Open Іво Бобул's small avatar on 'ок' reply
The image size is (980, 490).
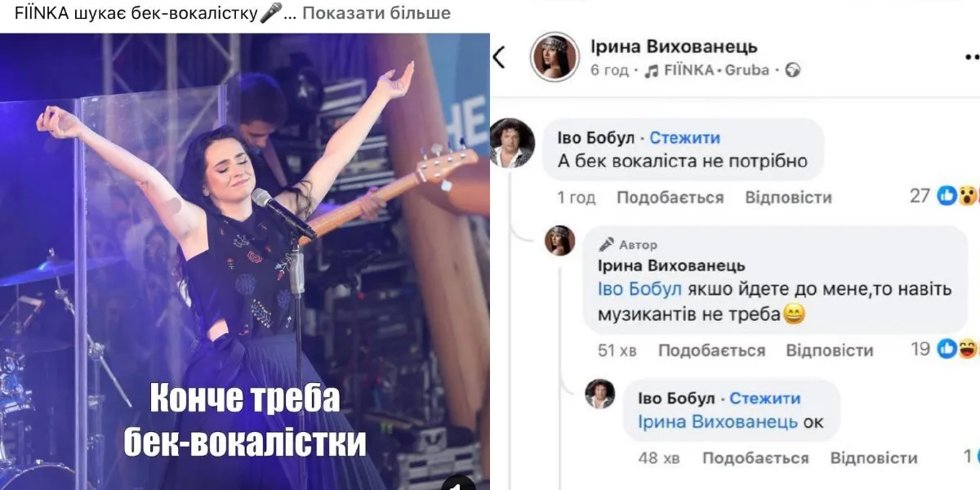(x=600, y=394)
